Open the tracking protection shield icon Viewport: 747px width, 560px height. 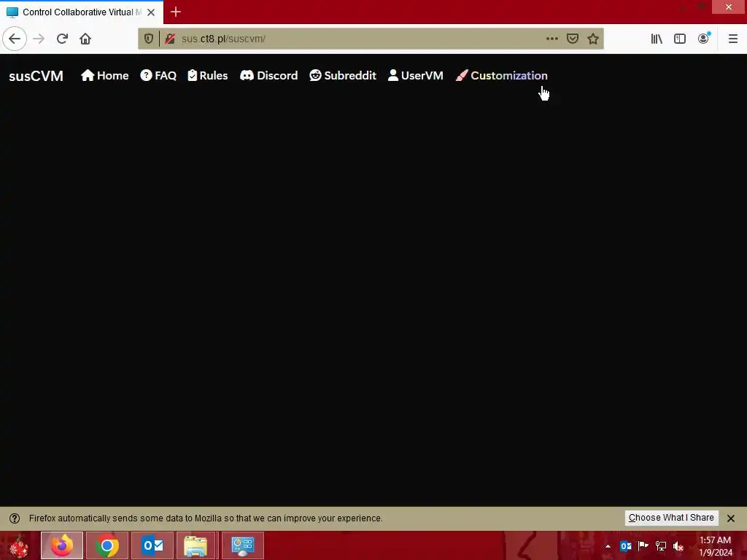[x=149, y=39]
